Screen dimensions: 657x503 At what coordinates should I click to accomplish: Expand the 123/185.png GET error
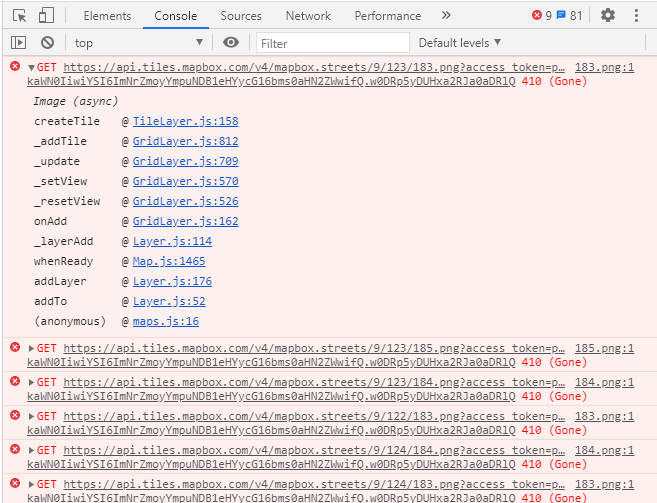point(31,348)
